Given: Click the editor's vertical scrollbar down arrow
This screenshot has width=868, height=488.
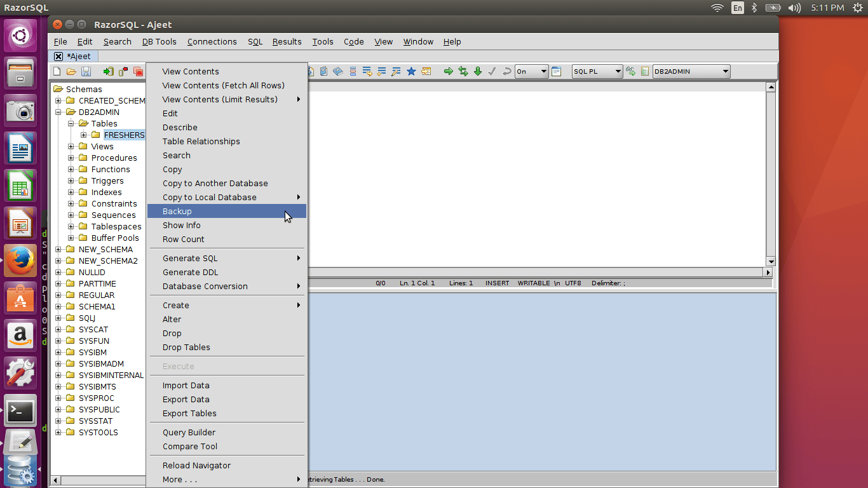Looking at the screenshot, I should [771, 261].
